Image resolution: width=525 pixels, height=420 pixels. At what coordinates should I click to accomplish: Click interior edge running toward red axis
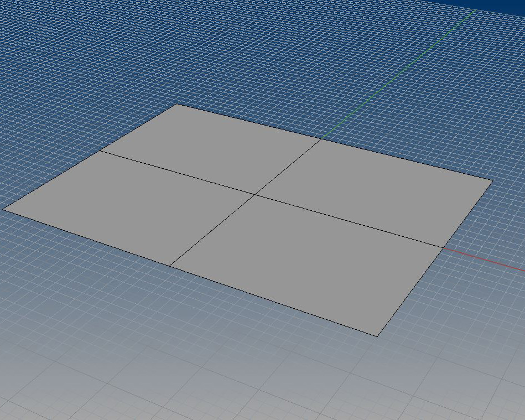(349, 221)
